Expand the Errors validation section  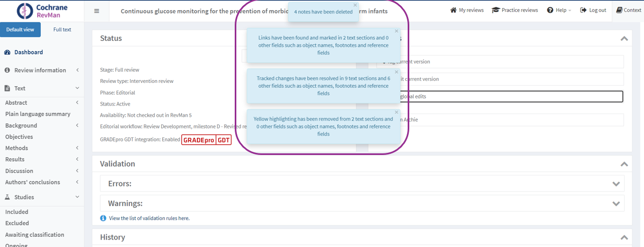(x=616, y=184)
